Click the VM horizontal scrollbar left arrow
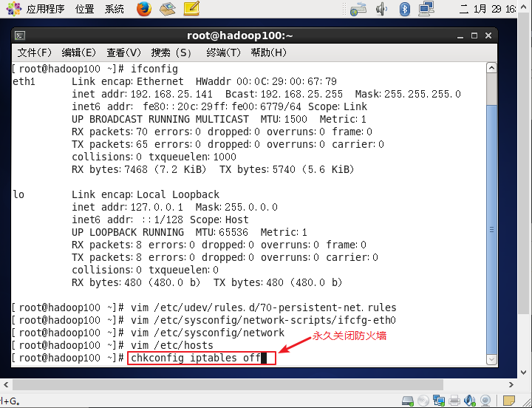 tap(6, 384)
